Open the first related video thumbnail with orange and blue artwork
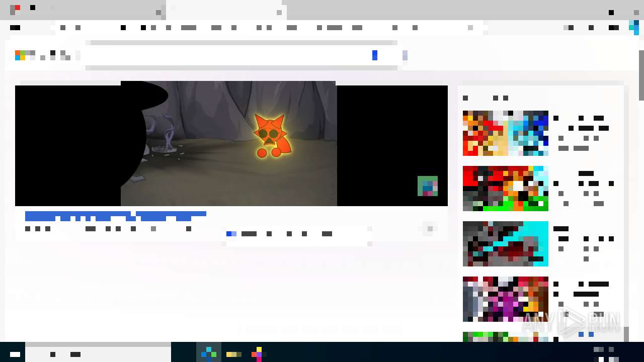The image size is (644, 362). click(506, 133)
